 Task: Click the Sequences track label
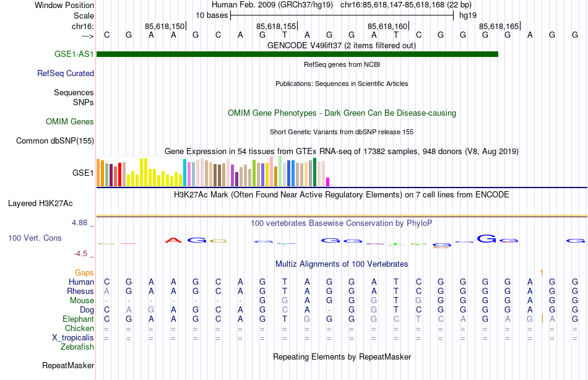74,92
